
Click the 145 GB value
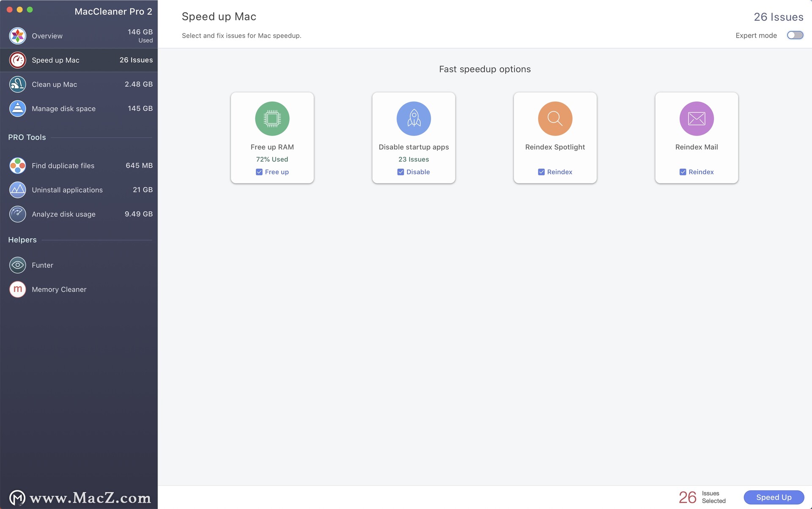140,108
